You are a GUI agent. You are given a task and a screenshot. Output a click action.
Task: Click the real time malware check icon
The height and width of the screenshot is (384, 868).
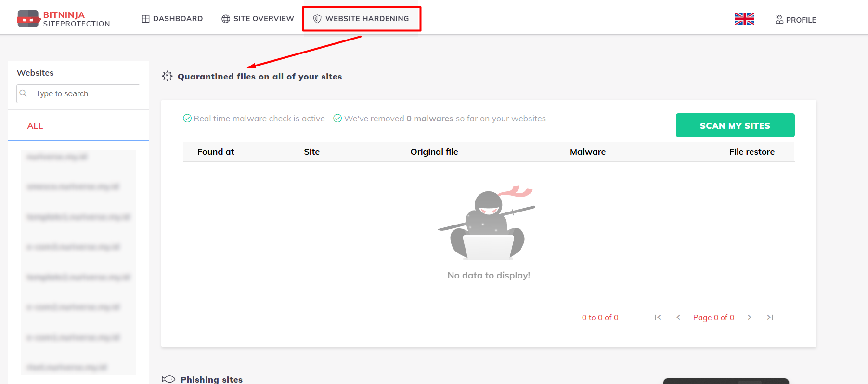(187, 119)
